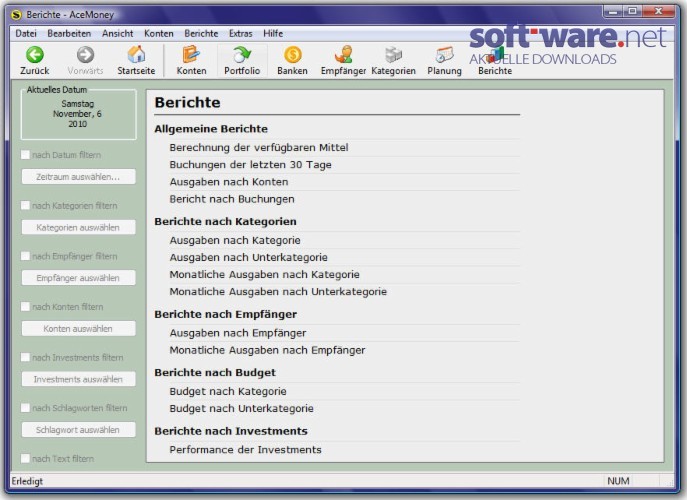Enable nach Konten filtern checkbox
Image resolution: width=687 pixels, height=500 pixels.
25,306
